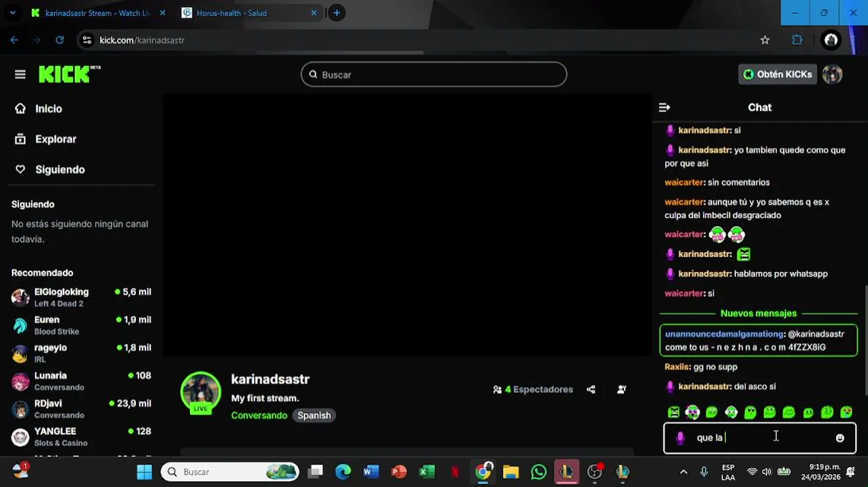
Task: Open recommended channel ElGlogloking
Action: 81,297
